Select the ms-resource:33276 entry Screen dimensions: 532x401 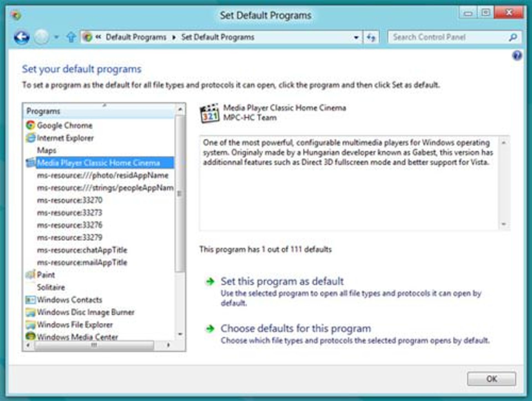[x=70, y=225]
